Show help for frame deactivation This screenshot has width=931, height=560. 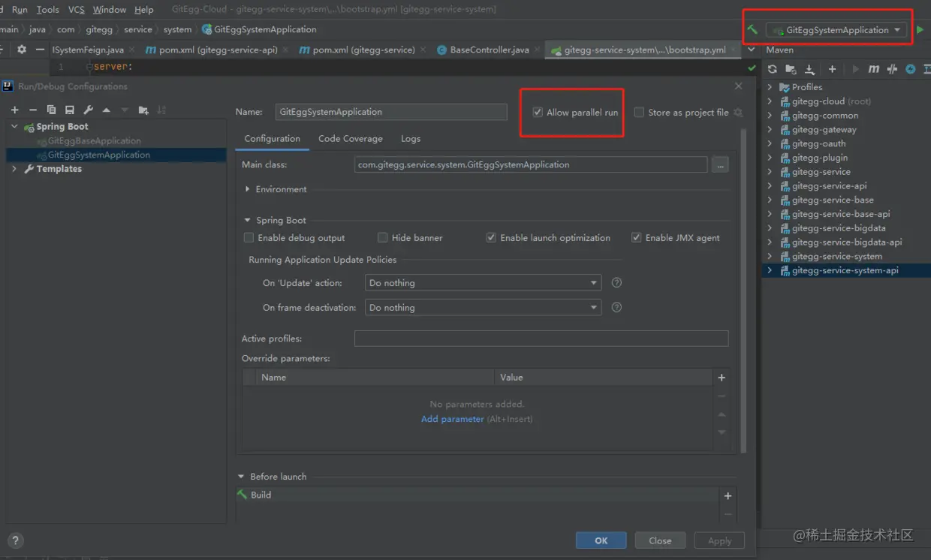616,307
